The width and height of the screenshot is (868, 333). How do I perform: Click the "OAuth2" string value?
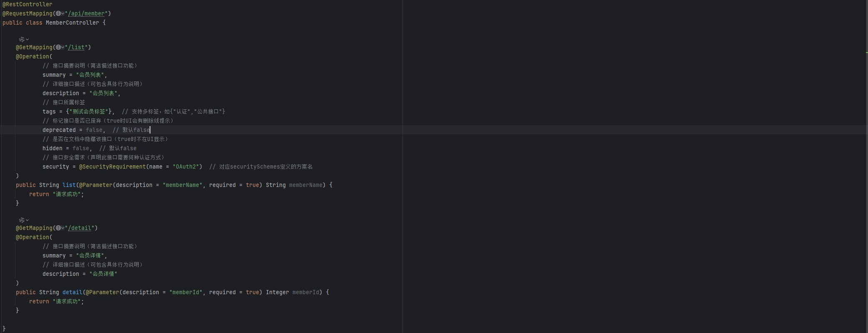pyautogui.click(x=186, y=166)
